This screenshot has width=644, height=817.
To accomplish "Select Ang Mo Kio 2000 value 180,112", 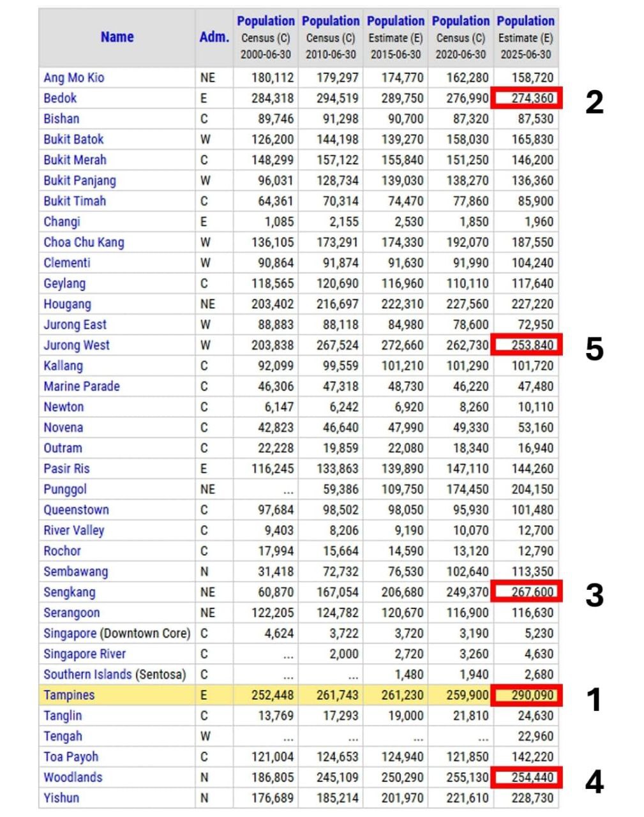I will pyautogui.click(x=273, y=78).
